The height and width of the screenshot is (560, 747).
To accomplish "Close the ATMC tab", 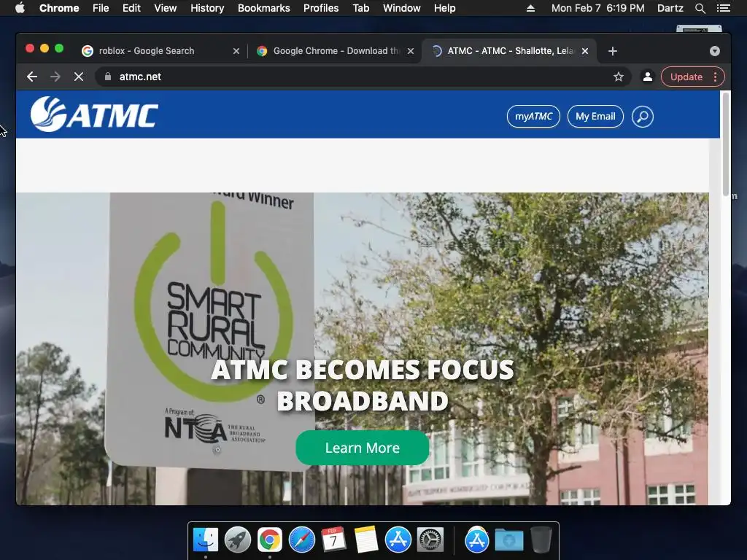I will pos(585,51).
